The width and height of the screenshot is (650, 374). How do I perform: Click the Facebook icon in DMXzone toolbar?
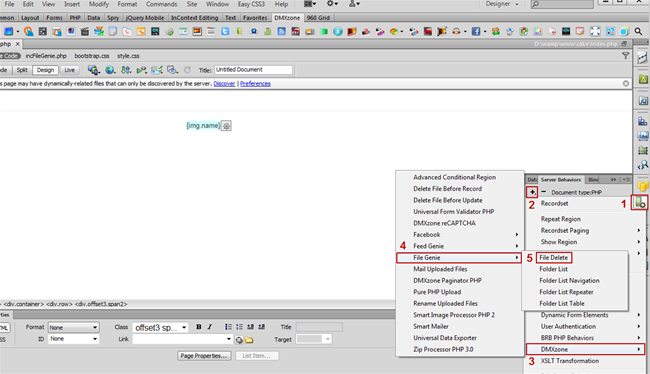point(476,32)
